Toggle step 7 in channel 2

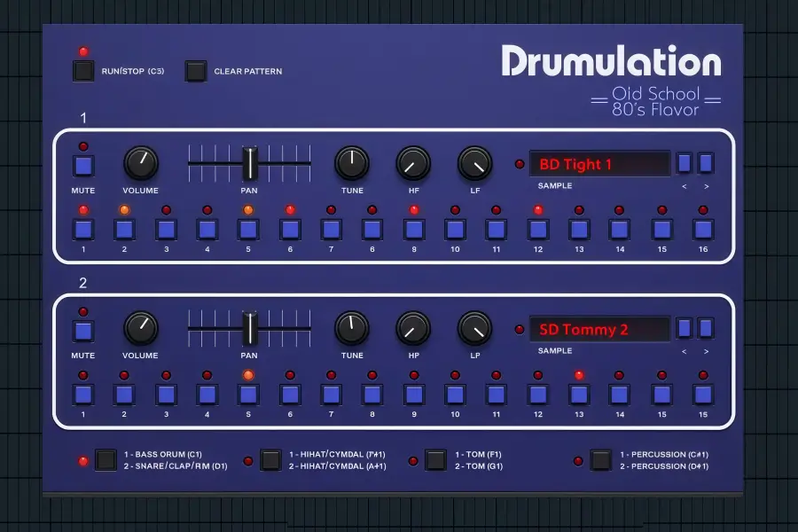click(332, 395)
